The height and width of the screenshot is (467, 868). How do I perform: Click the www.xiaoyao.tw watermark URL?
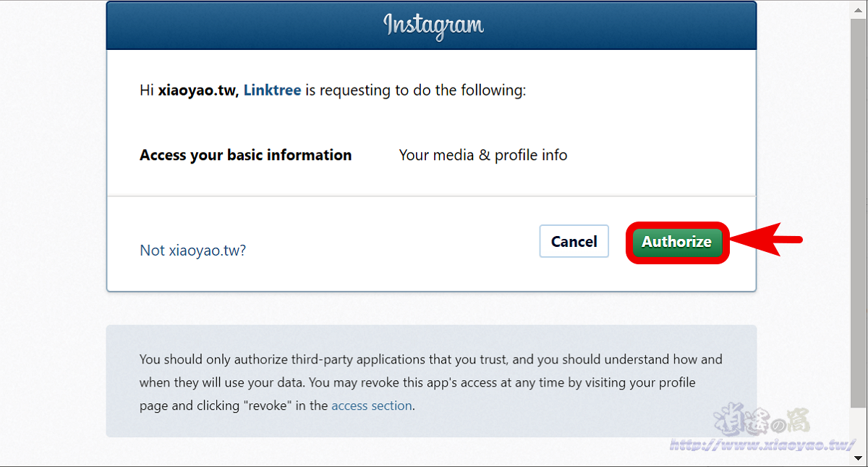(x=762, y=445)
